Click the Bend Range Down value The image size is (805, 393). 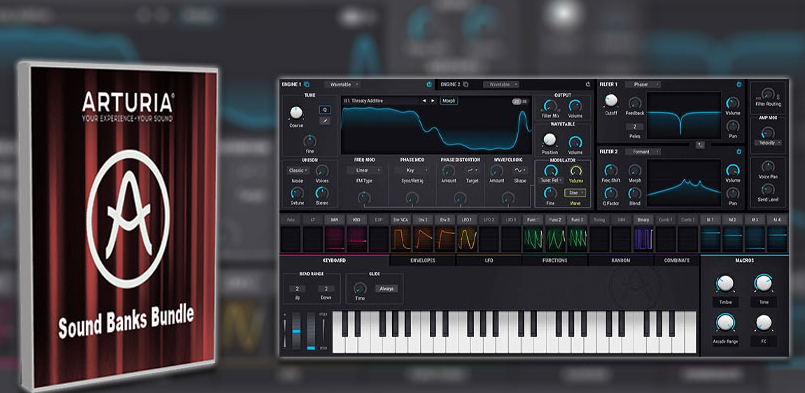pos(326,289)
